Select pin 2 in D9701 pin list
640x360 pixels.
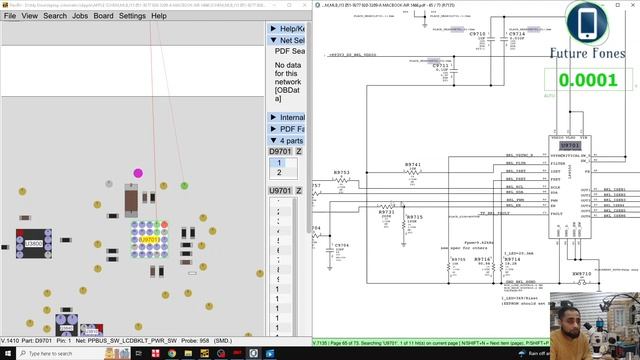pos(280,173)
